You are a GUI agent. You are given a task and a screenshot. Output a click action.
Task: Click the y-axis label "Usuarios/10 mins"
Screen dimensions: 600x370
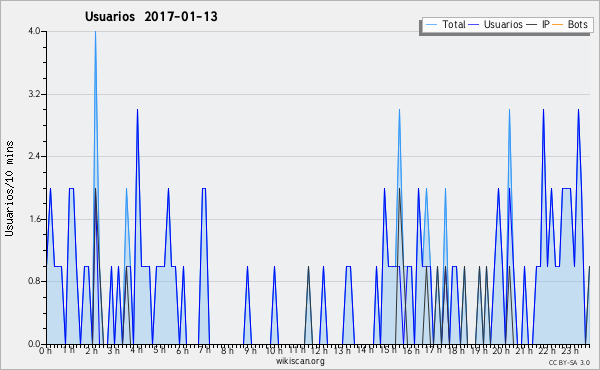[9, 188]
